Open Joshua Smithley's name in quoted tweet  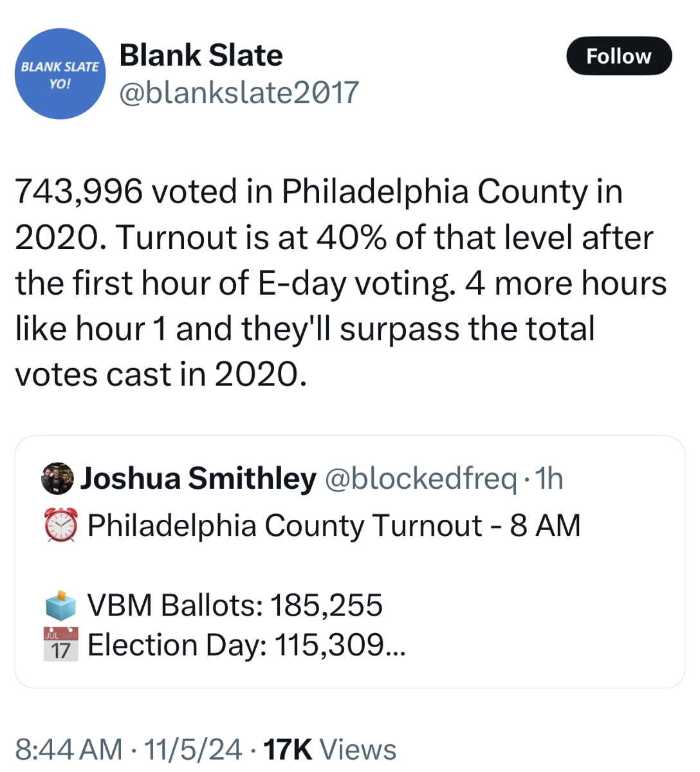click(x=198, y=478)
